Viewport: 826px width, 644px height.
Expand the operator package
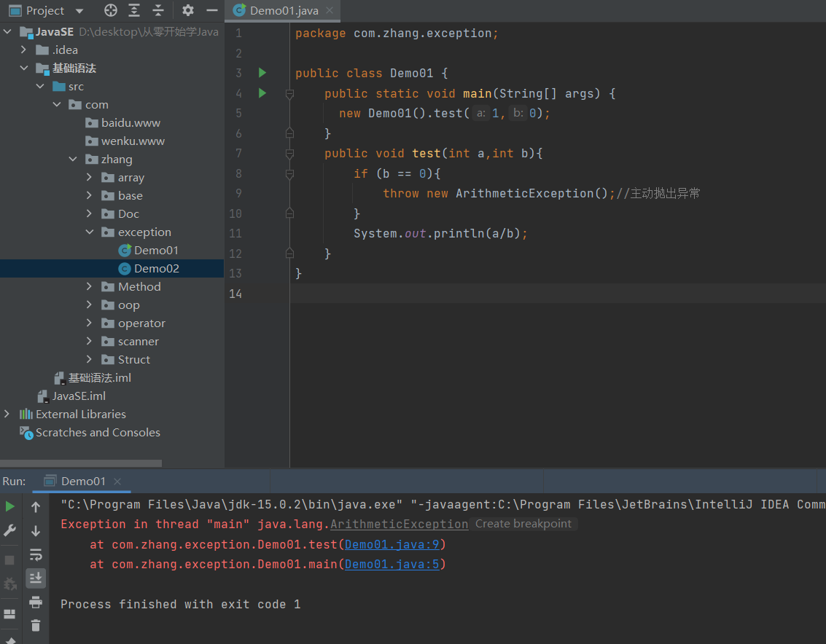coord(89,323)
